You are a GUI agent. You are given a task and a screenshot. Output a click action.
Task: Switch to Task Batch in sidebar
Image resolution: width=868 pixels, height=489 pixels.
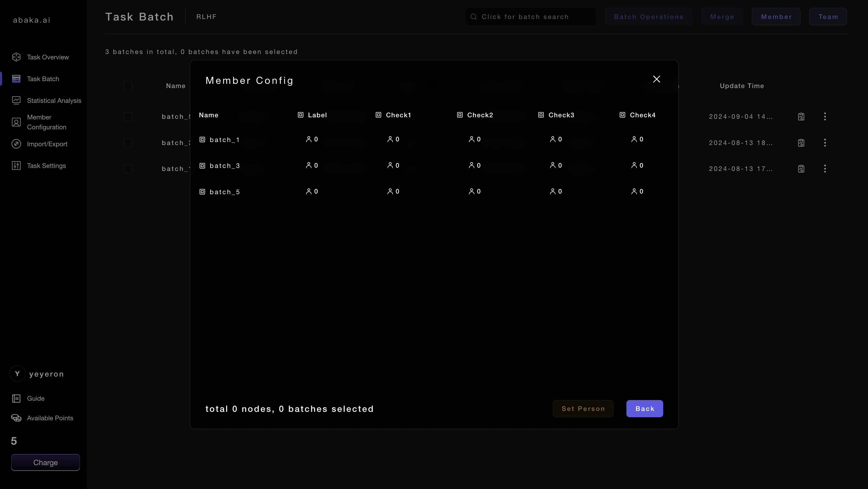pyautogui.click(x=43, y=79)
